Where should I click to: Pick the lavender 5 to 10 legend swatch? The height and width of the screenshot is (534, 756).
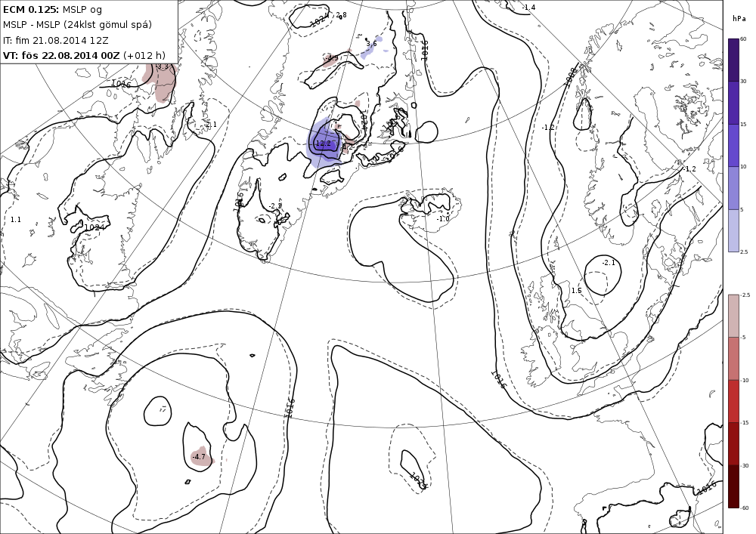pyautogui.click(x=733, y=188)
